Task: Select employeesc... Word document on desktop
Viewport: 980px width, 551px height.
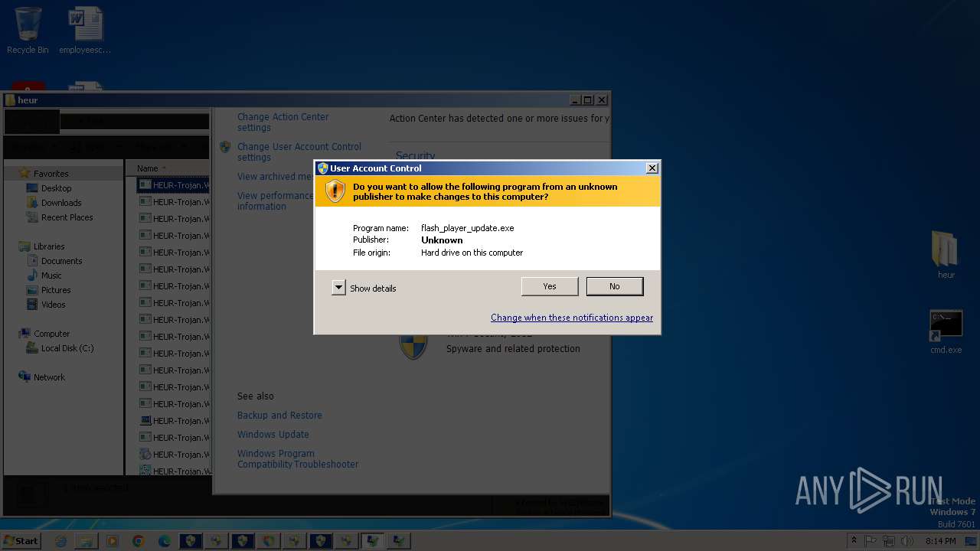Action: coord(85,31)
